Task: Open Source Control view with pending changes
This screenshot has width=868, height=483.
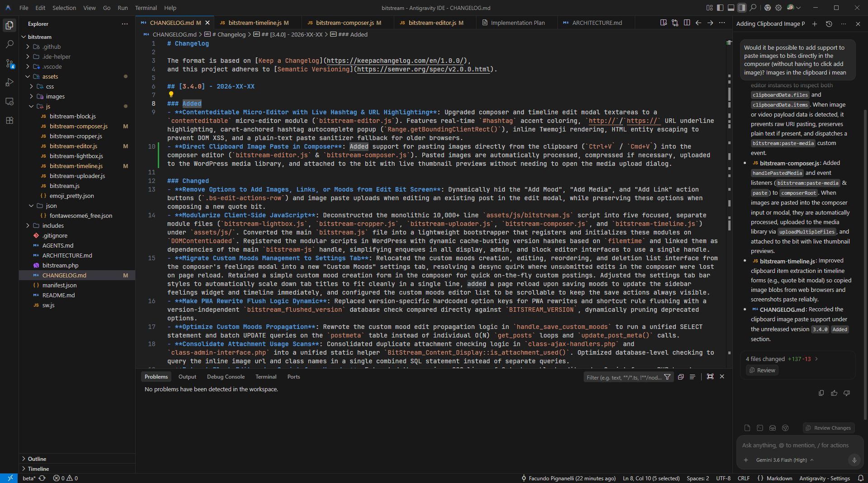Action: click(x=9, y=63)
